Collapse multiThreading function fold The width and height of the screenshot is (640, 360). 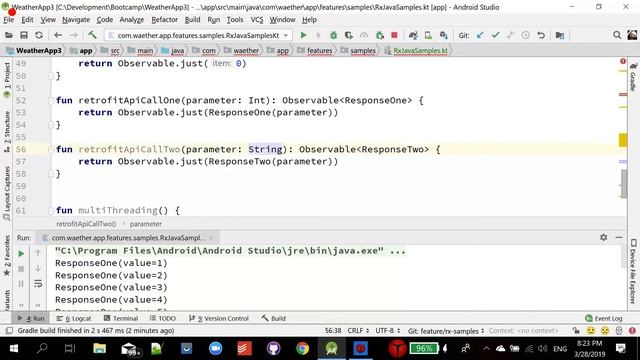51,211
